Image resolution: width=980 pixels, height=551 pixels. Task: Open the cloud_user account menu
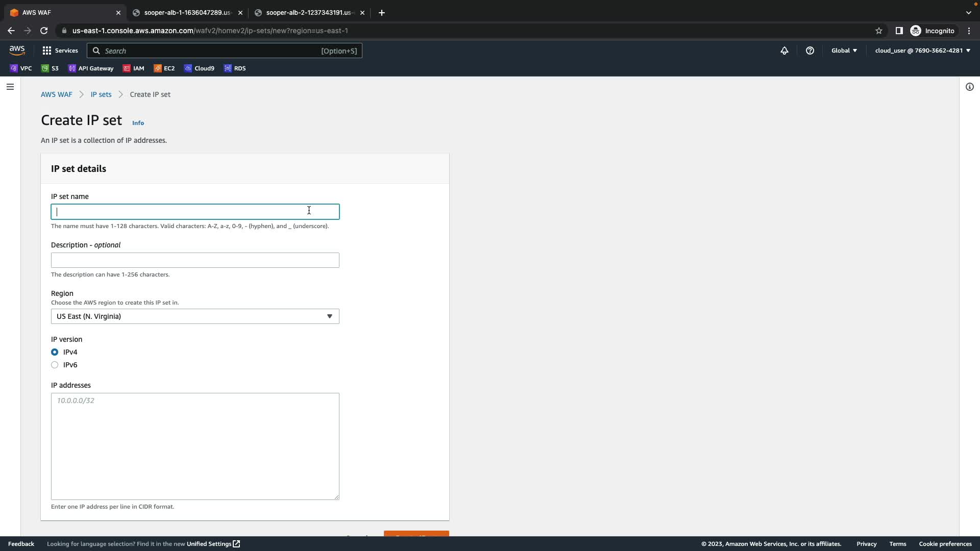point(922,51)
